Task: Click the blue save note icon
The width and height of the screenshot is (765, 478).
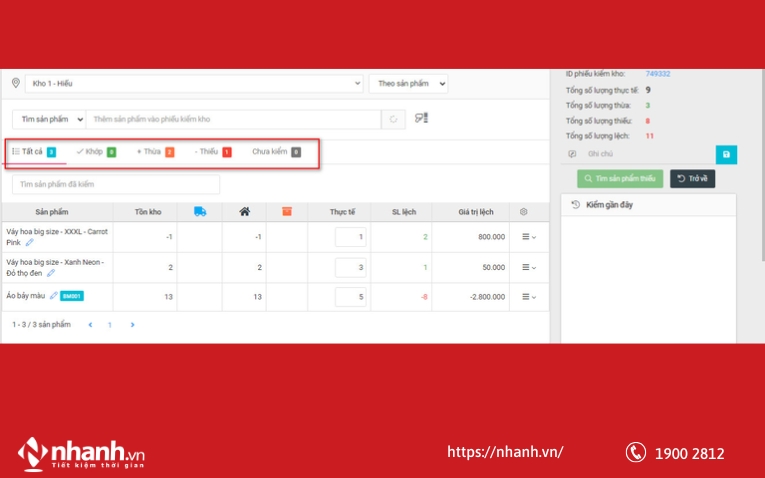Action: [x=726, y=154]
